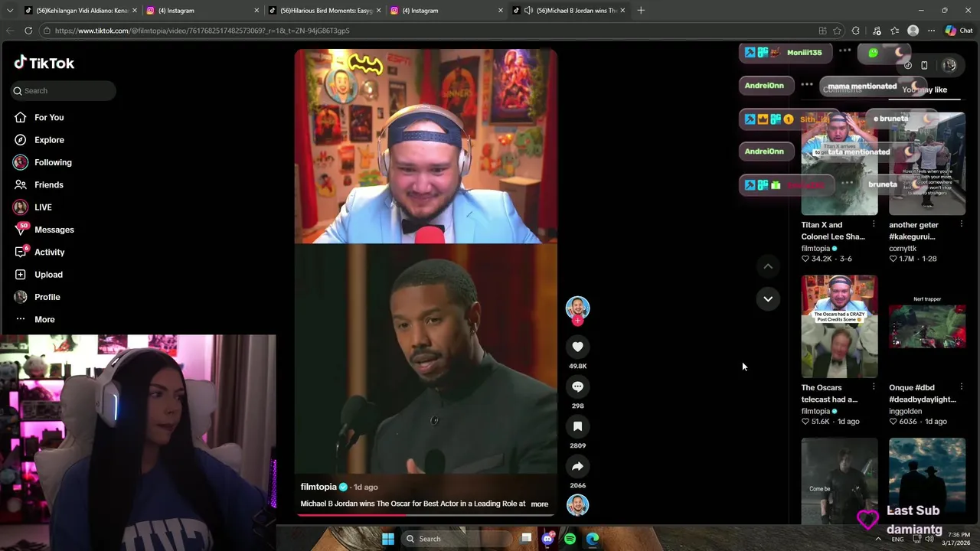Viewport: 980px width, 551px height.
Task: Open the tab actions dropdown
Action: [10, 11]
